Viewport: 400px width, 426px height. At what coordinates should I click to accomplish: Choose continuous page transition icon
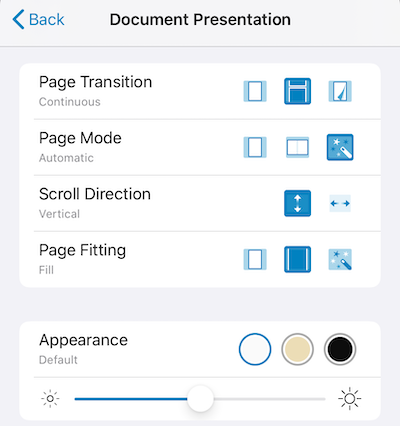click(x=297, y=91)
